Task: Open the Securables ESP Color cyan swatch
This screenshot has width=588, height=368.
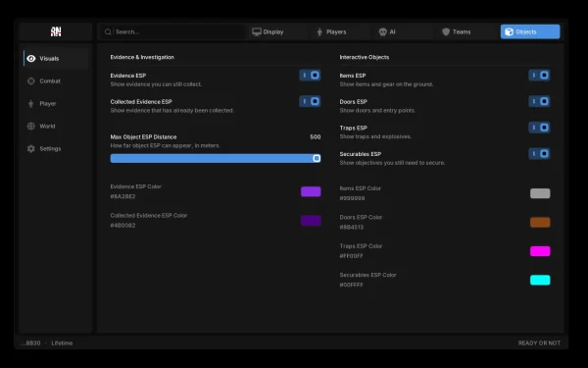Action: click(x=540, y=280)
